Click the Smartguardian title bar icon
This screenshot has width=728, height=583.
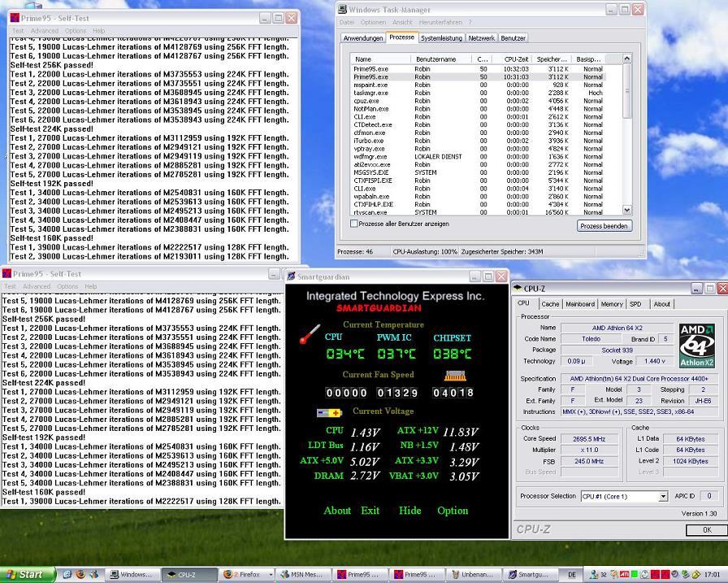[291, 276]
